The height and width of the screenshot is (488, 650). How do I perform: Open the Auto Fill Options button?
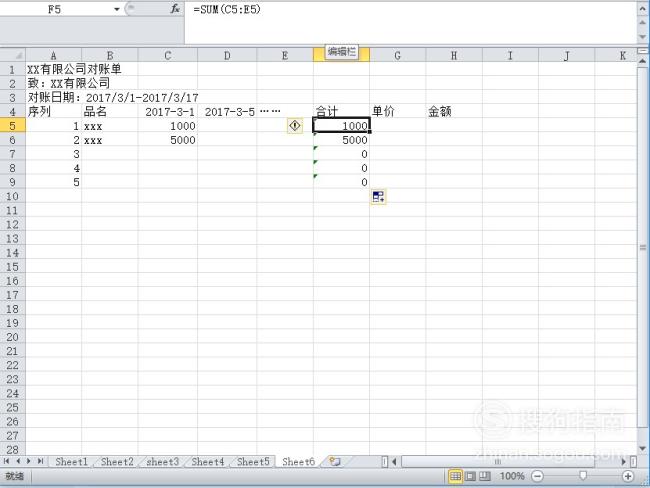[x=378, y=197]
